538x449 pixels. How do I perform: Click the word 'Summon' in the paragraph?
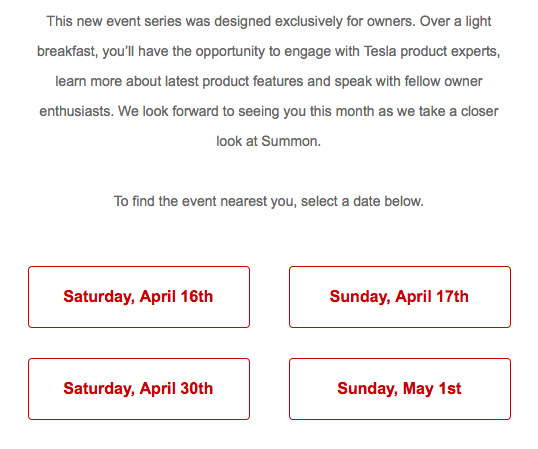click(x=289, y=141)
